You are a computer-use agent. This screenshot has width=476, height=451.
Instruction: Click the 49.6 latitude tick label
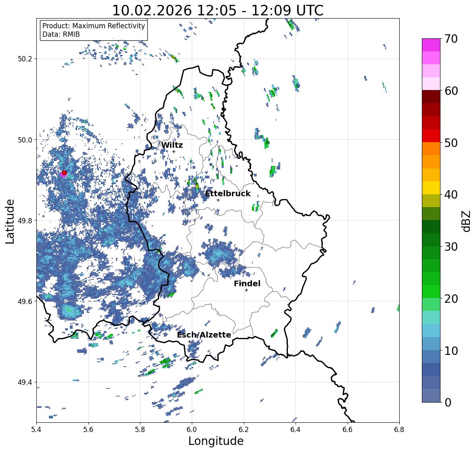[x=25, y=301]
